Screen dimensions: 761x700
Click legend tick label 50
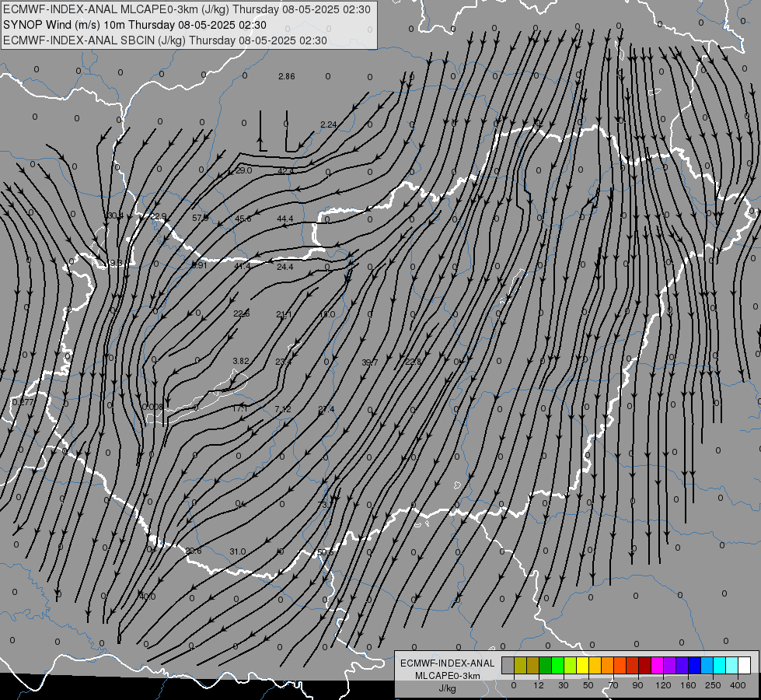(x=588, y=685)
